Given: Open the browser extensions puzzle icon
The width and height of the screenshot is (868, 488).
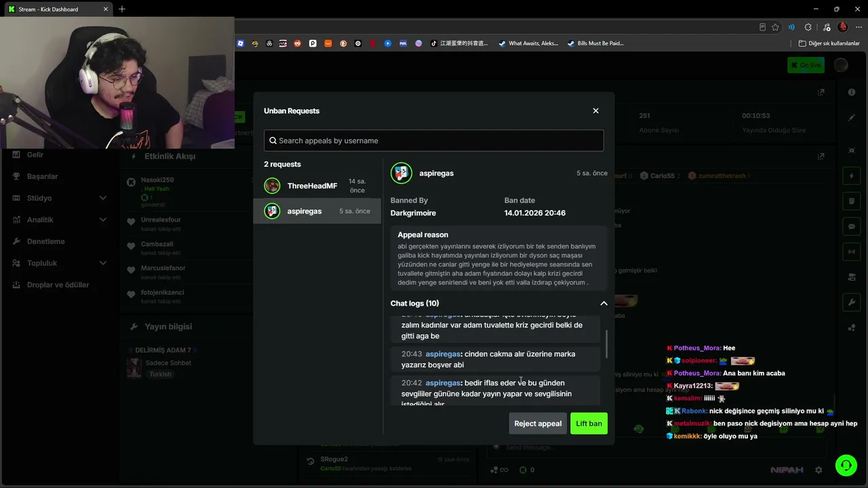Looking at the screenshot, I should coord(808,27).
